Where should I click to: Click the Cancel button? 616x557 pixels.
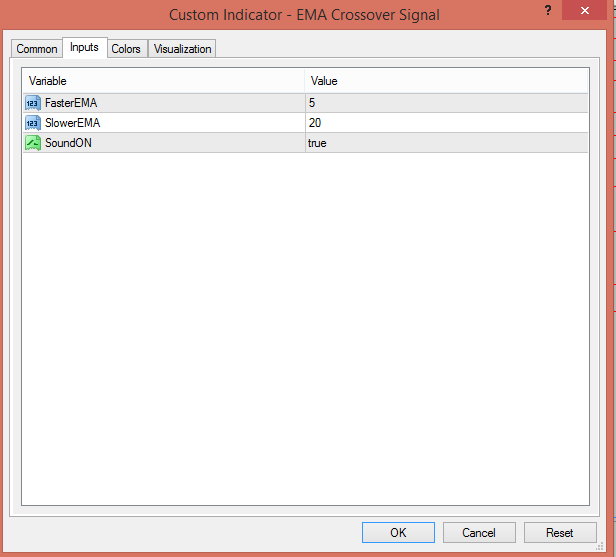click(479, 533)
